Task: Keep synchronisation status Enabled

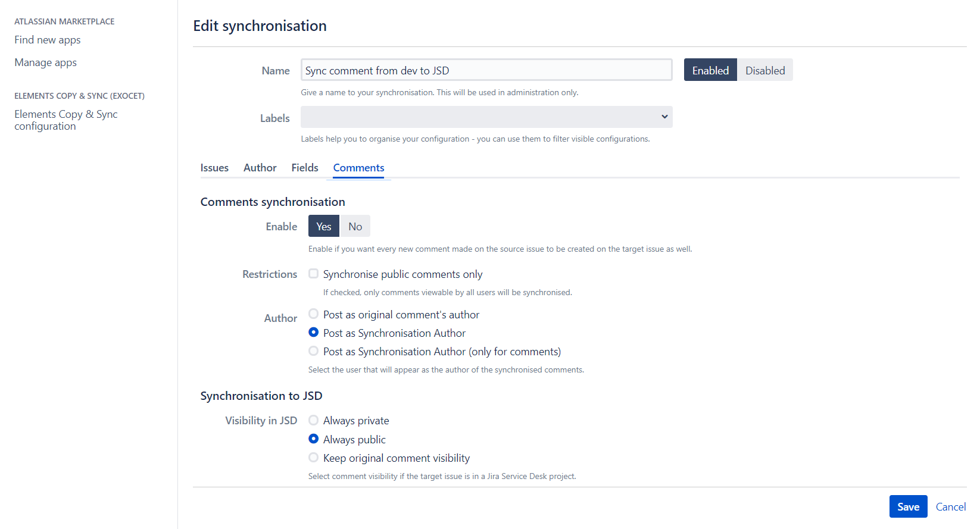Action: [x=710, y=70]
